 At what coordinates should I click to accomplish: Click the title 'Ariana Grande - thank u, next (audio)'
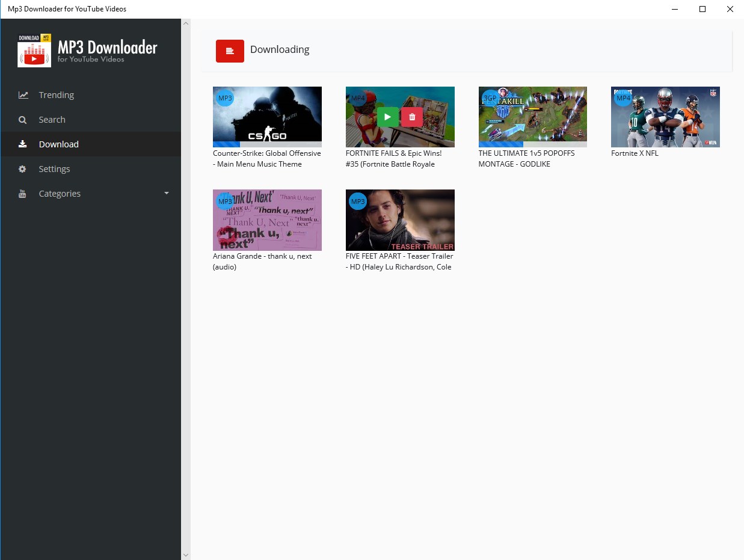[x=262, y=262]
